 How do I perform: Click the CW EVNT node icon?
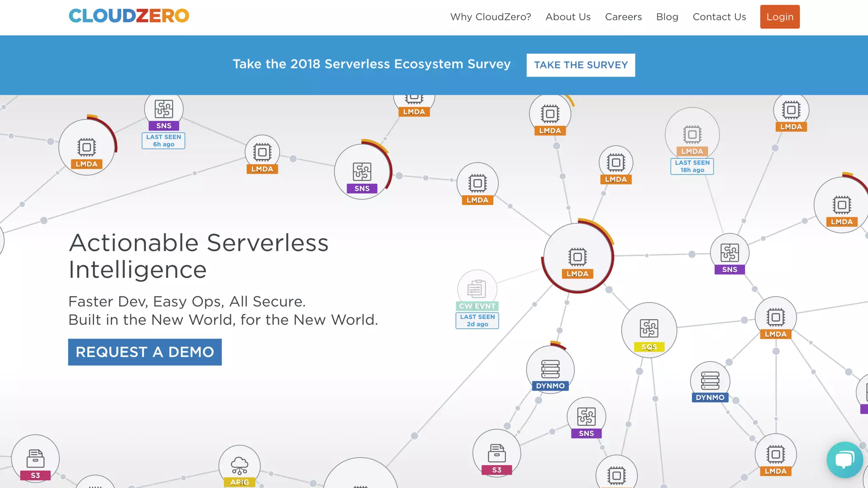(477, 289)
